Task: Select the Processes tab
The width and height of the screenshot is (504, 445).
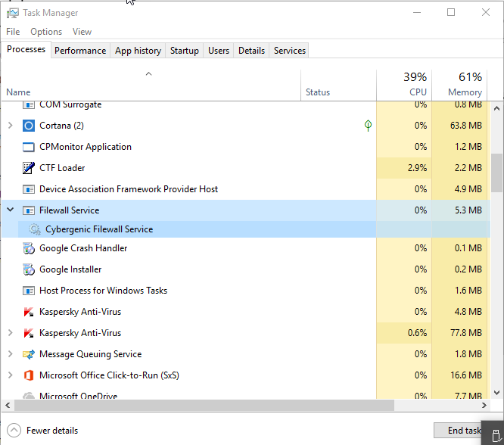Action: coord(26,49)
